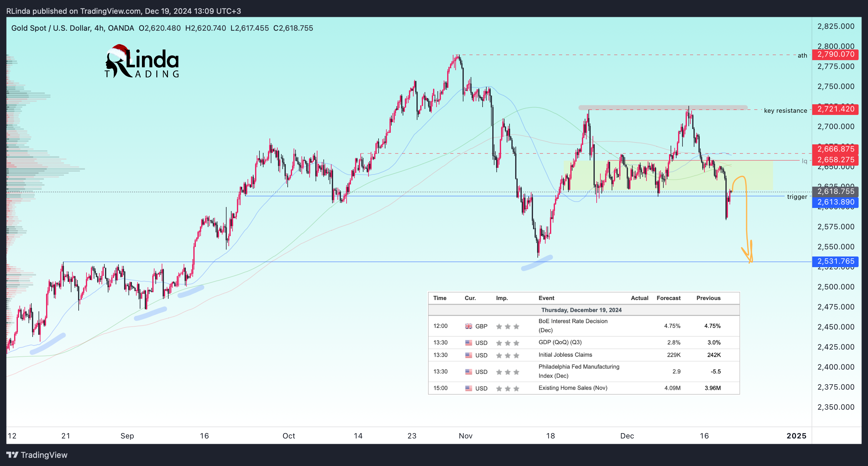Click the 'trigger' line label
The image size is (868, 466).
point(797,197)
